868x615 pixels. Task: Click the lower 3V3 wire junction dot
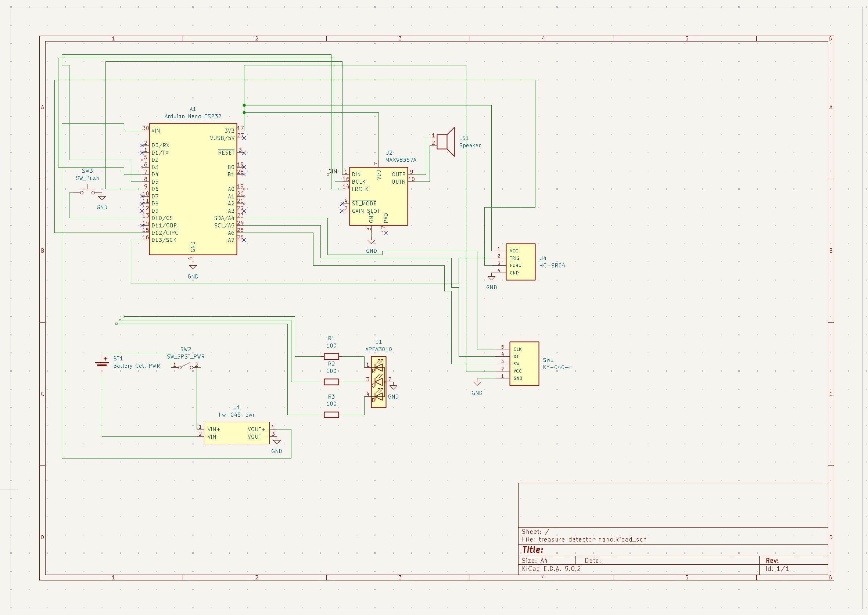pos(244,112)
